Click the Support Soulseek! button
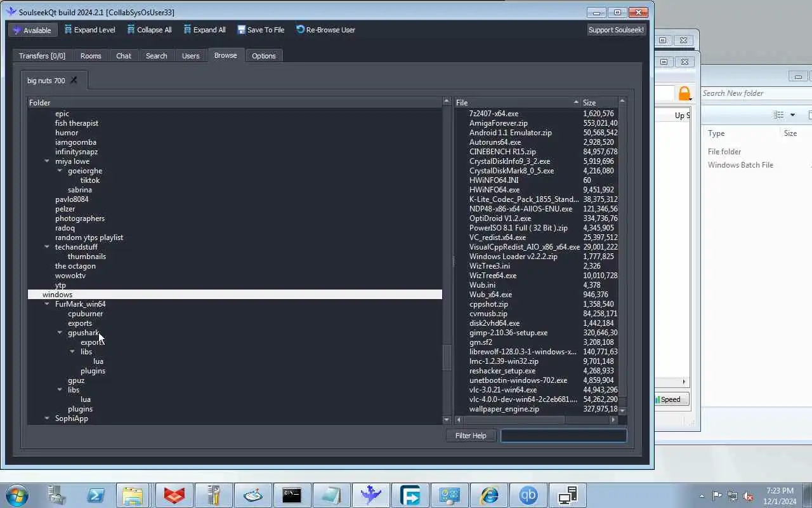Screen dimensions: 812x508 point(616,30)
